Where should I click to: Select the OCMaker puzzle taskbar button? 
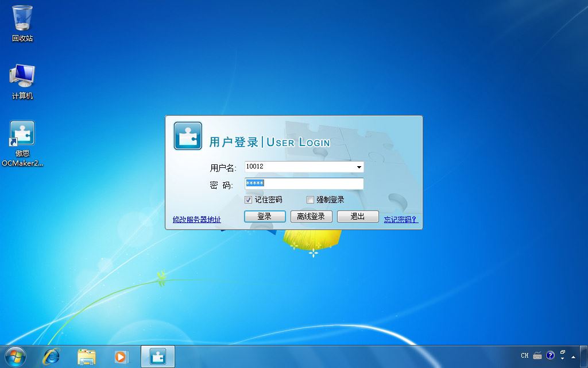point(158,356)
